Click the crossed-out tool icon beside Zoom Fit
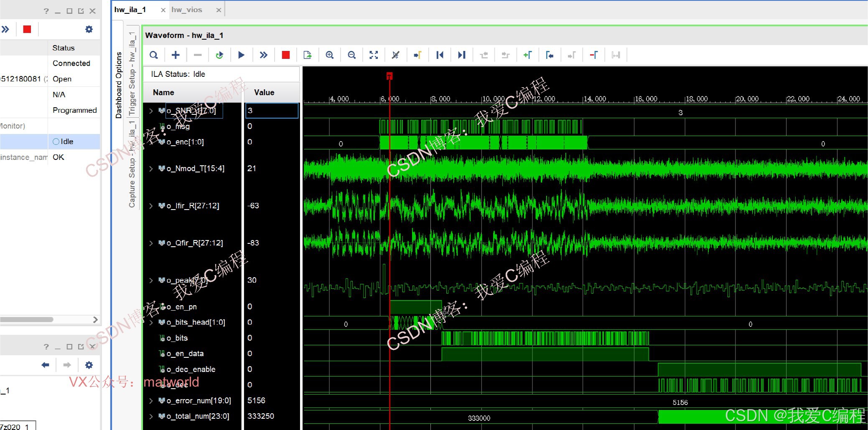 395,55
